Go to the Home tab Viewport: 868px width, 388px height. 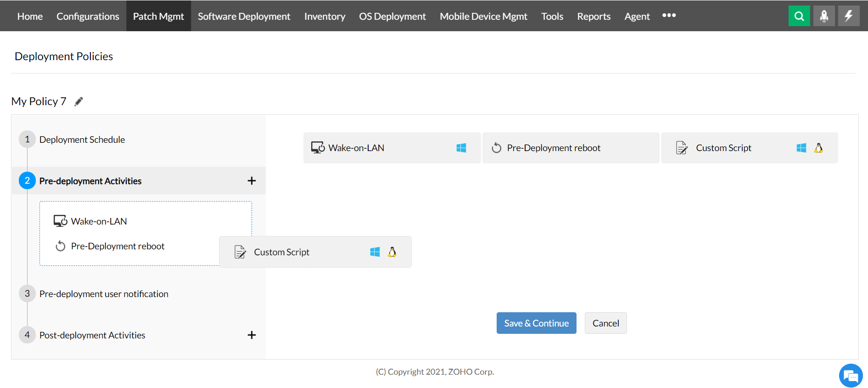(x=30, y=16)
